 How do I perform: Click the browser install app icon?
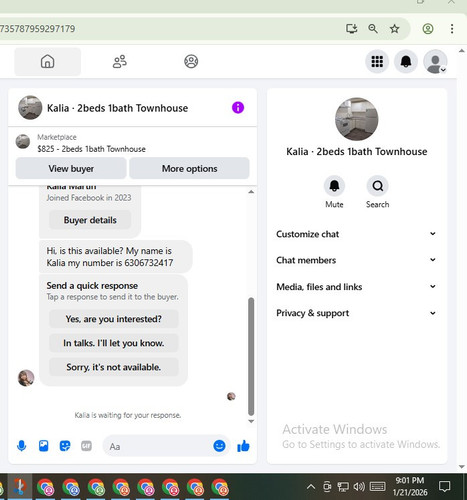point(351,29)
